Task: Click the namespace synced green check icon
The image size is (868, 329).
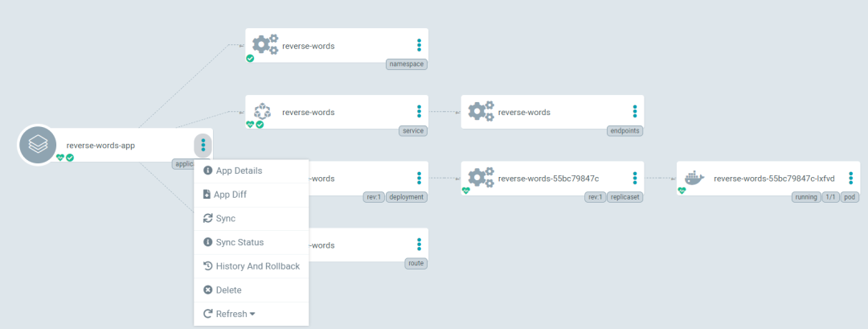Action: [x=250, y=59]
